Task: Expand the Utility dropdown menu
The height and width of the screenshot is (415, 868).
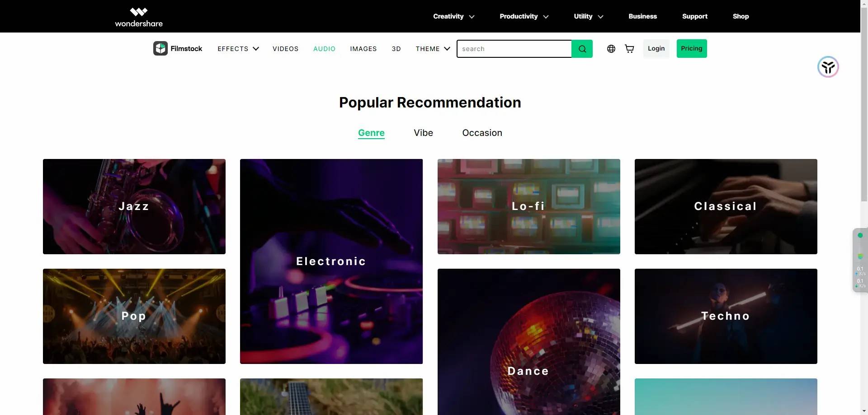Action: 588,16
